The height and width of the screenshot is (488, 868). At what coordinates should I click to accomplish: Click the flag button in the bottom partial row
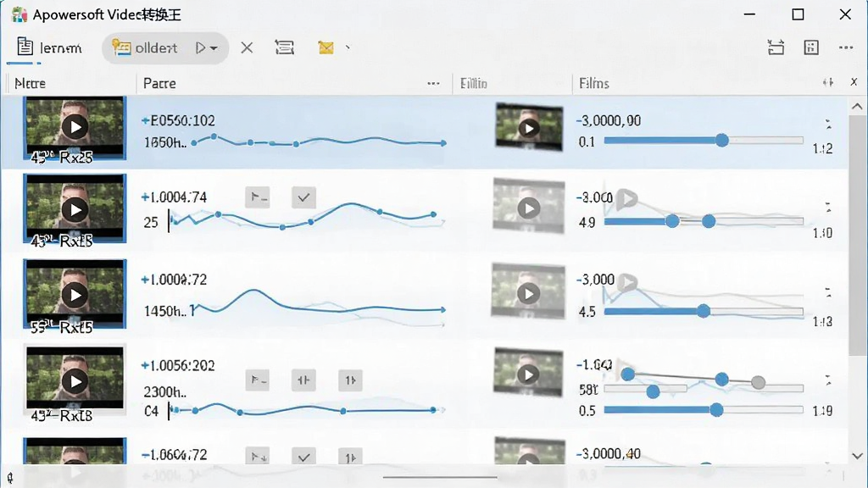tap(258, 457)
